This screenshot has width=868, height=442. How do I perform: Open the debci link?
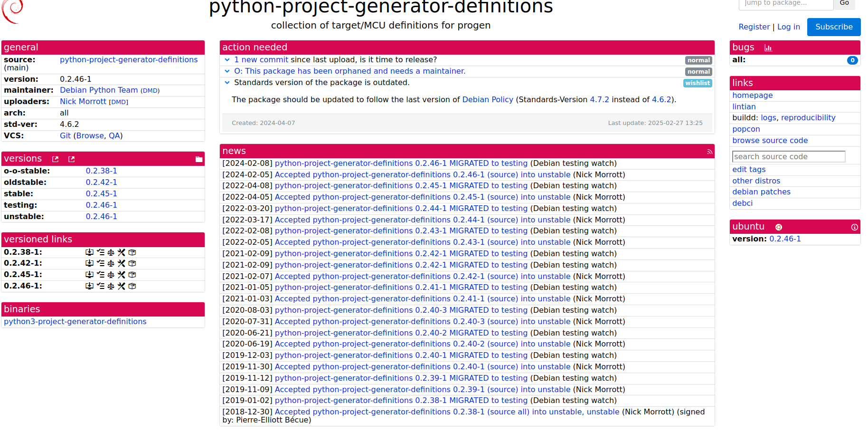pos(742,203)
